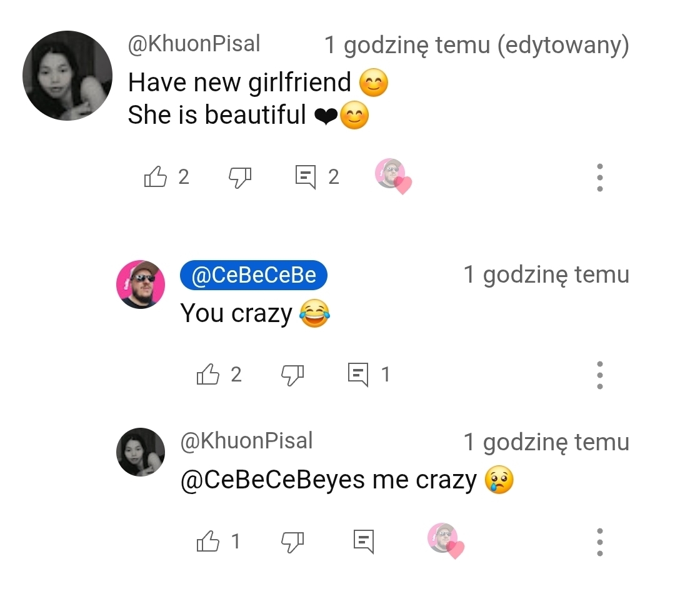Open @KhuonPisal's channel from the bottom reply
Screen dimensions: 675x616
[246, 441]
